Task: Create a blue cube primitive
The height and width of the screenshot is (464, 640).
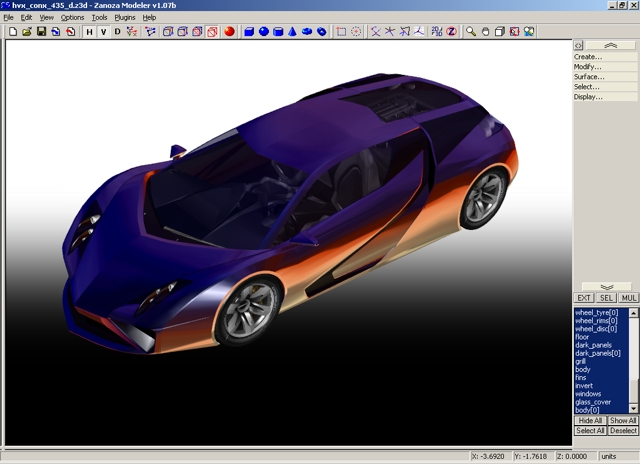Action: [x=249, y=32]
